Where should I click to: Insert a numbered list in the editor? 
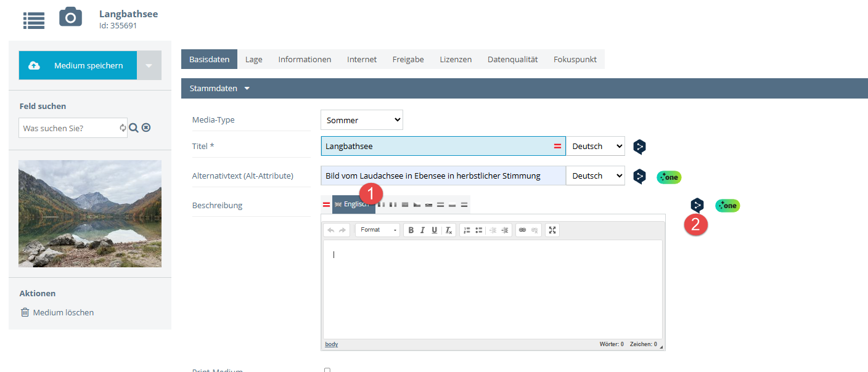pos(467,230)
